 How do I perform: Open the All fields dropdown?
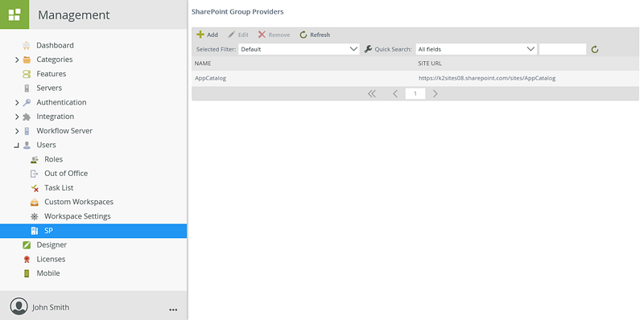[477, 49]
